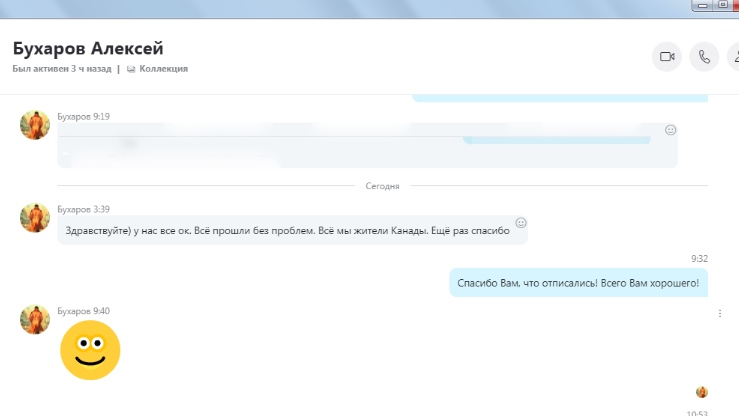Click the large yellow smiley emoticon
The width and height of the screenshot is (739, 416).
pyautogui.click(x=90, y=350)
